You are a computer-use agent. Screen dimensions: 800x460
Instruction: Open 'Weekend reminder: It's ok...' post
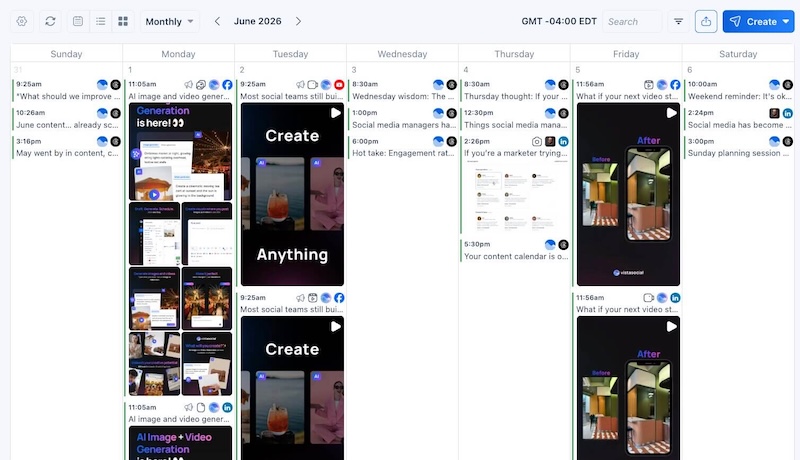740,96
